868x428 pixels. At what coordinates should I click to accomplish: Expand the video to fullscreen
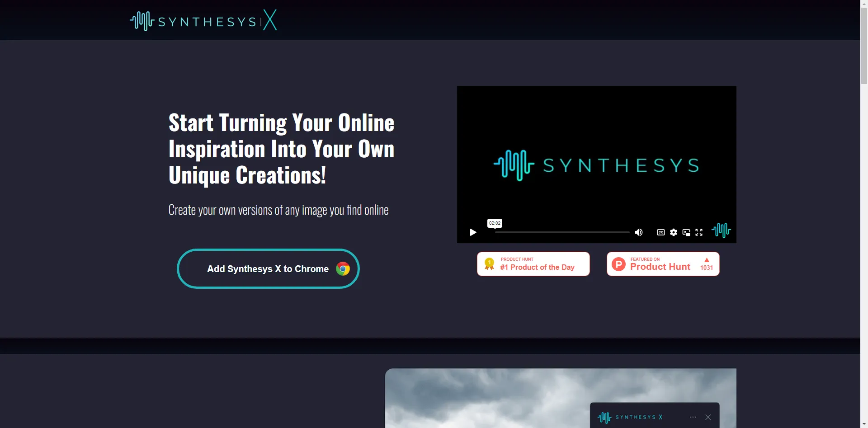pos(698,232)
